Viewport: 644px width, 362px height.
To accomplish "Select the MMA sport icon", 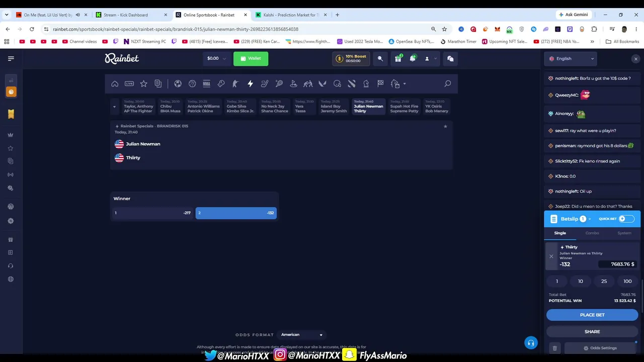I will (206, 83).
